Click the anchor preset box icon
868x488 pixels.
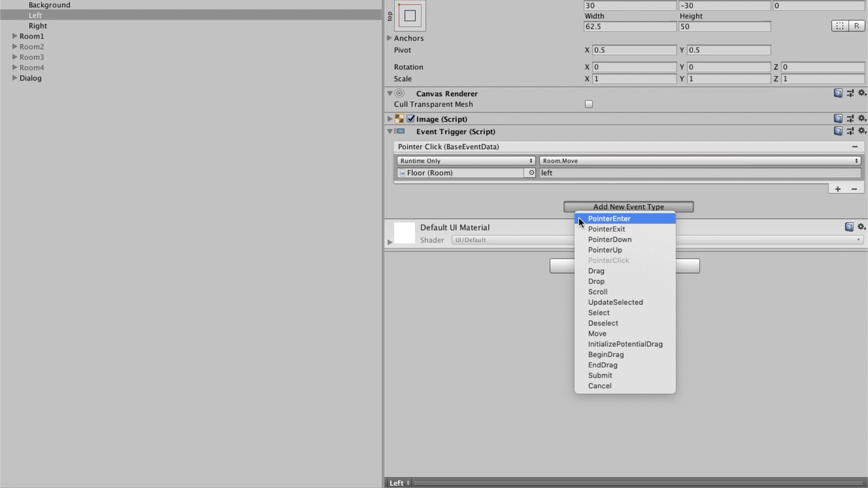click(410, 16)
